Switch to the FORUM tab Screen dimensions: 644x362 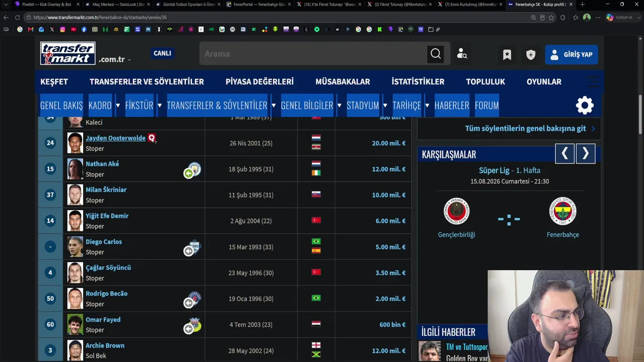[x=487, y=106]
